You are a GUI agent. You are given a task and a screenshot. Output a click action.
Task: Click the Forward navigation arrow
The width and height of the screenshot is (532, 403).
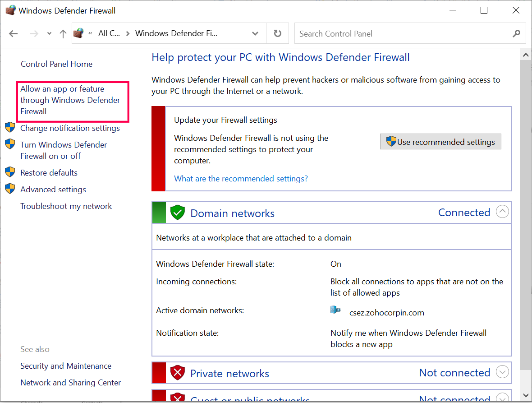pyautogui.click(x=34, y=33)
